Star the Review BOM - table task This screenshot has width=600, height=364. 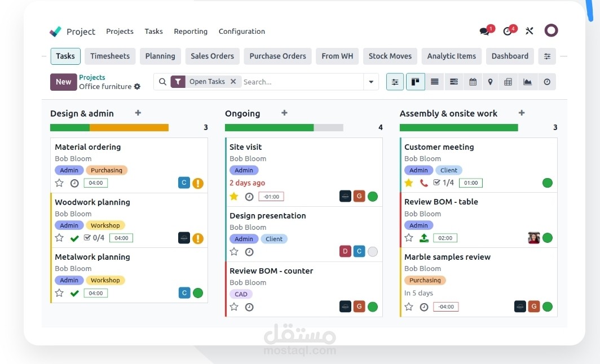click(x=409, y=238)
